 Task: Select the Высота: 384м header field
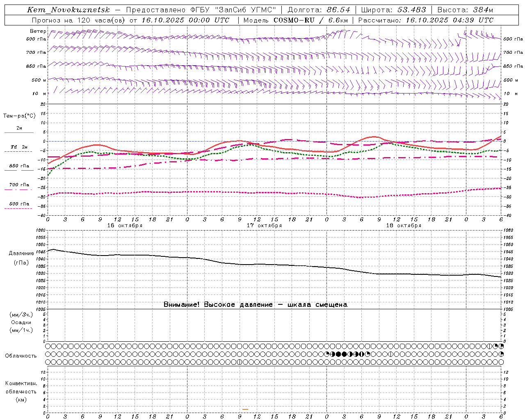click(x=466, y=10)
